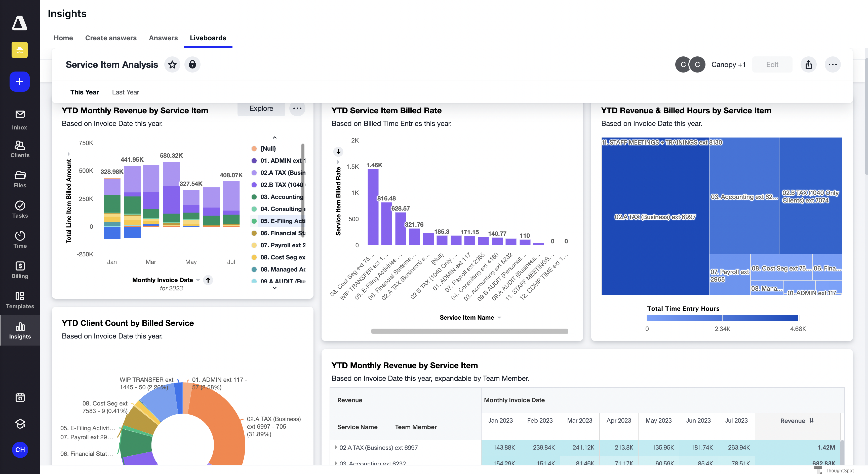This screenshot has width=868, height=474.
Task: Toggle the {Null} legend item
Action: pyautogui.click(x=264, y=148)
